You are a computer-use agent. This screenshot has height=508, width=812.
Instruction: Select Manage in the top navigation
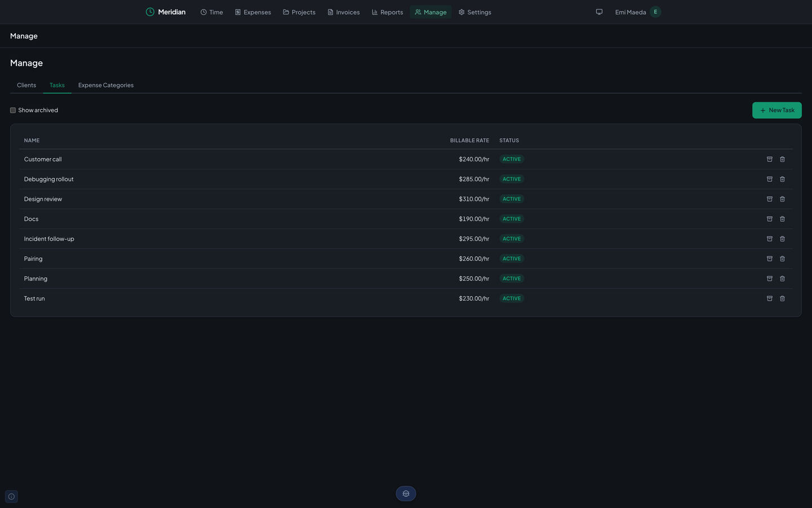(x=431, y=12)
